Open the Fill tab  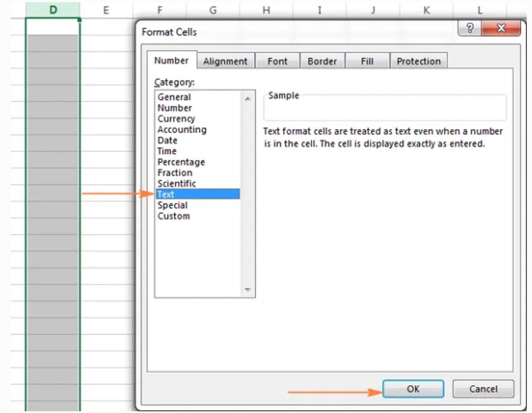(x=368, y=61)
